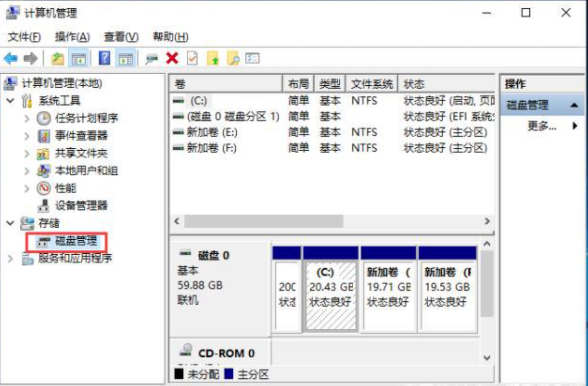Collapse the 磁盘管理 actions section arrow

point(574,105)
